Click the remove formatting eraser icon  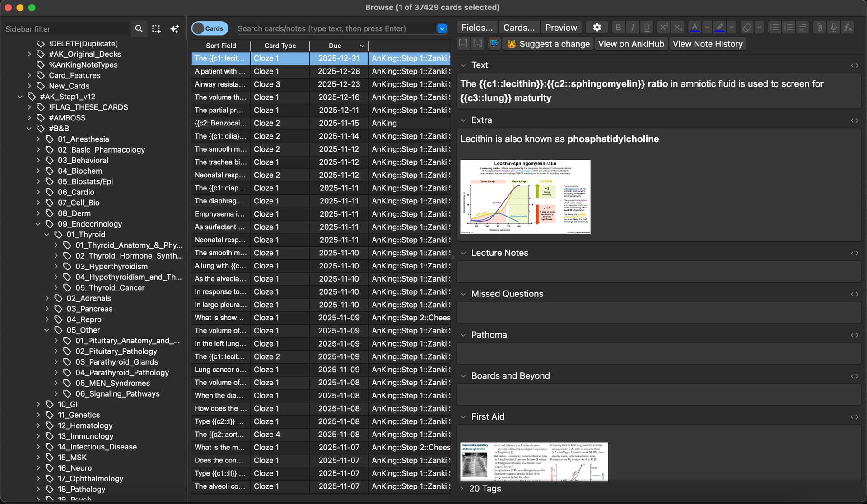click(x=747, y=28)
